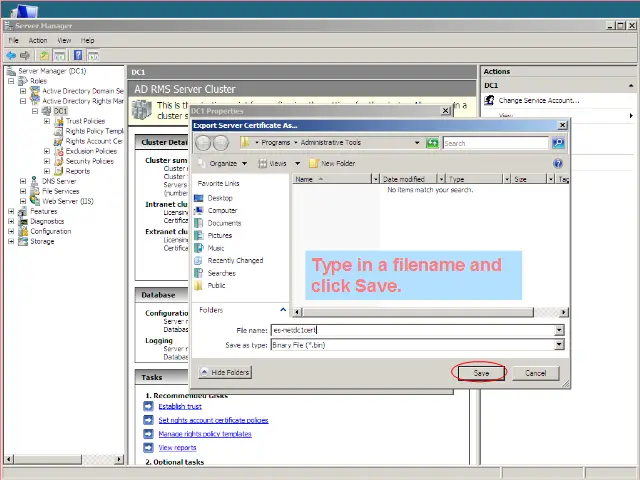
Task: Open the File menu
Action: coord(13,40)
